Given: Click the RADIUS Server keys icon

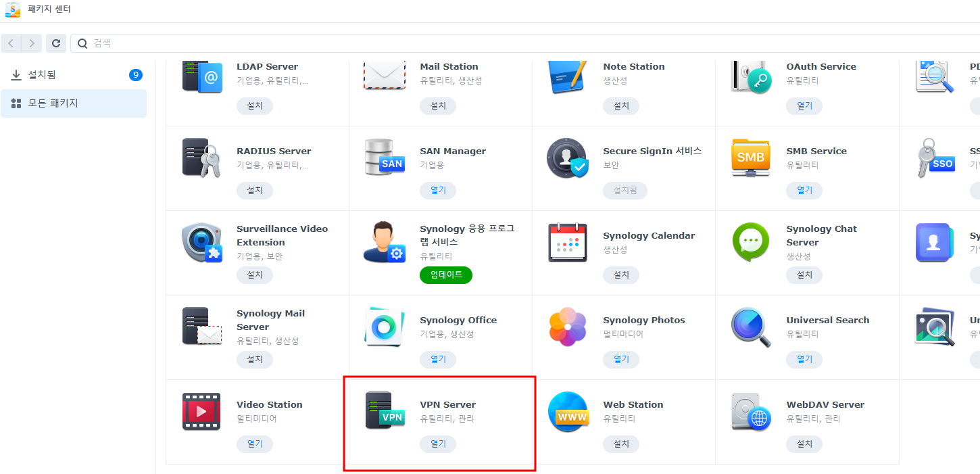Looking at the screenshot, I should [x=201, y=158].
